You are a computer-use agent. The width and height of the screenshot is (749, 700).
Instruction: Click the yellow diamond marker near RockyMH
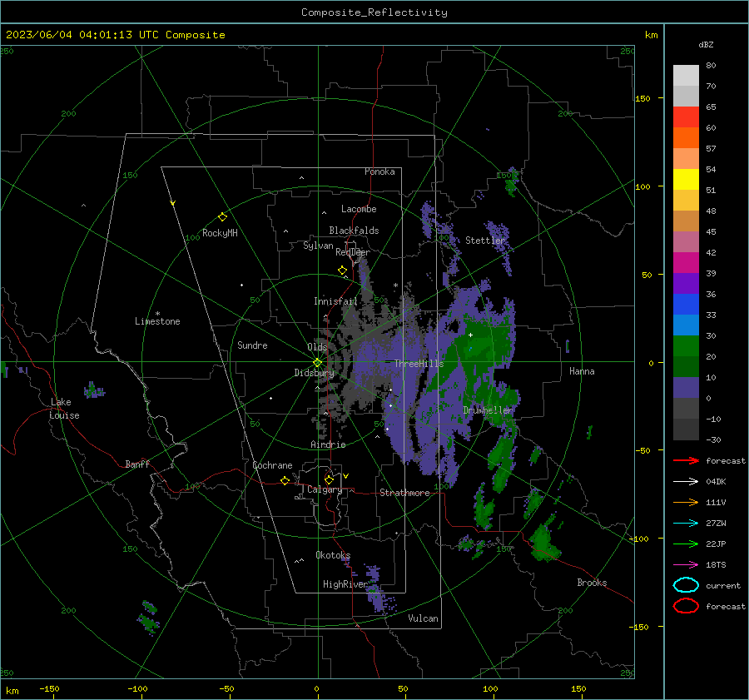pos(222,217)
